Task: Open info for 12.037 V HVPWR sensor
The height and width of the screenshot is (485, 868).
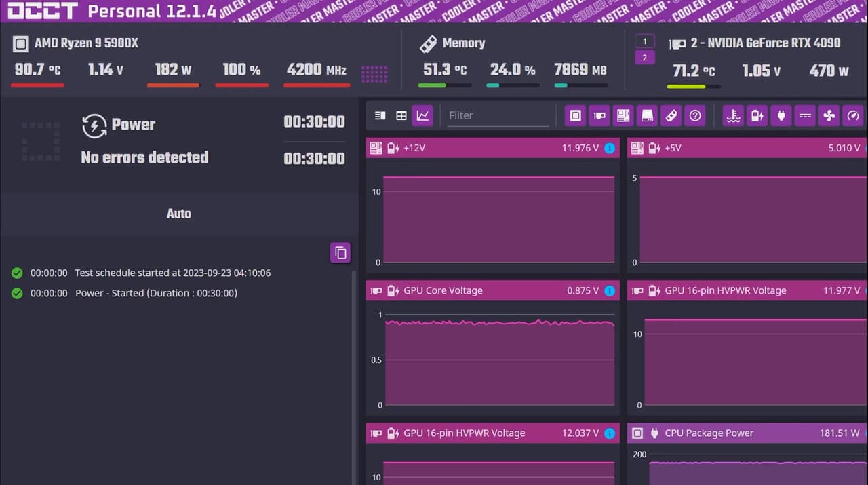Action: click(610, 433)
